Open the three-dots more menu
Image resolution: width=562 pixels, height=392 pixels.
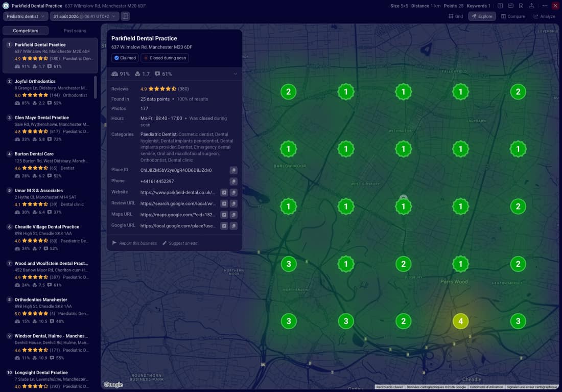point(545,6)
